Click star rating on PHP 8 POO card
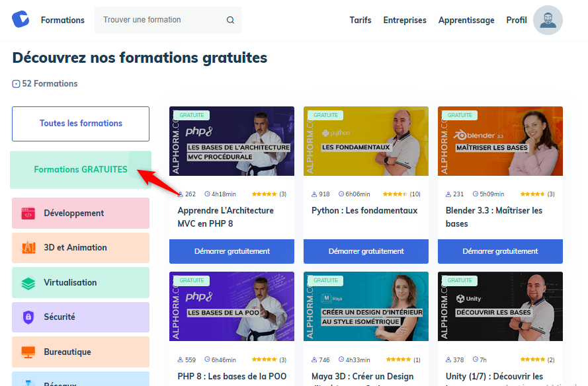The width and height of the screenshot is (588, 386). coord(265,360)
